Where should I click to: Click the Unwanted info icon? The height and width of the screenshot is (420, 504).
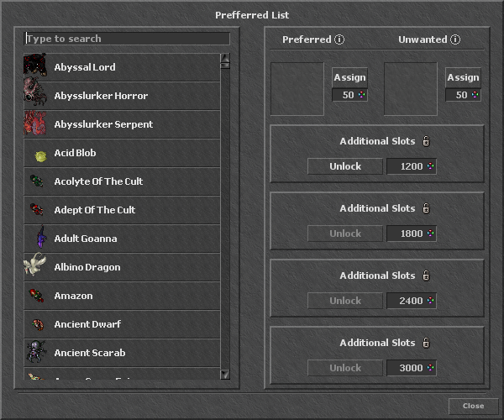click(455, 39)
